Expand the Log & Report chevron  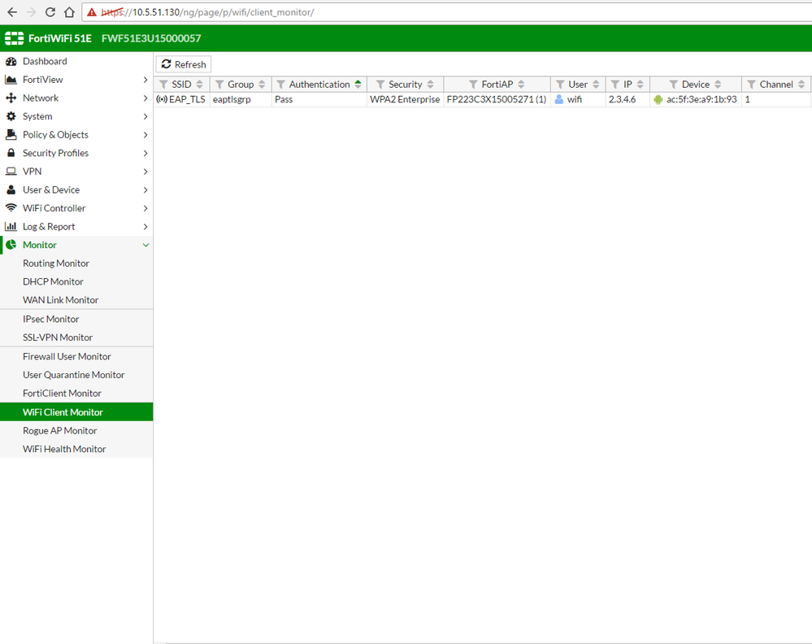pos(145,227)
